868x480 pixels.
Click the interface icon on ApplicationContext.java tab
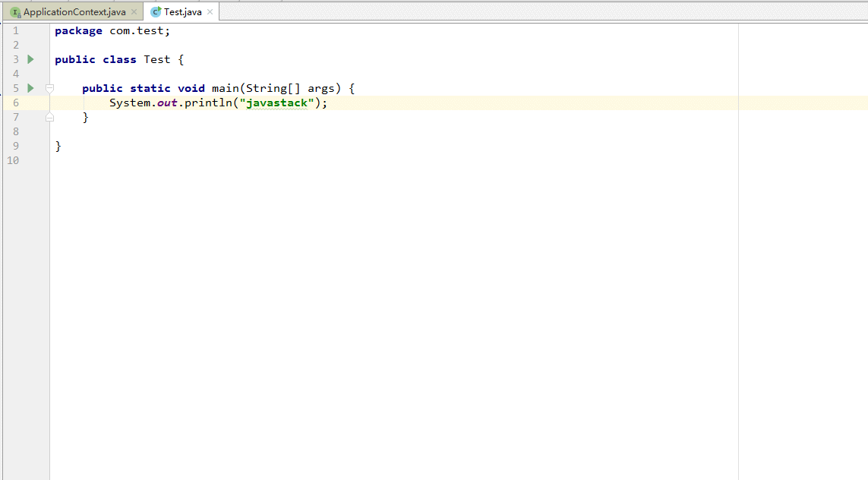[15, 11]
